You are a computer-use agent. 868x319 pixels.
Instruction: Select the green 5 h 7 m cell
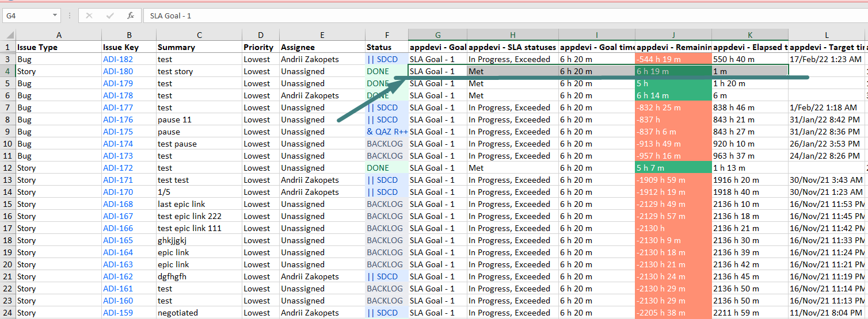tap(673, 168)
